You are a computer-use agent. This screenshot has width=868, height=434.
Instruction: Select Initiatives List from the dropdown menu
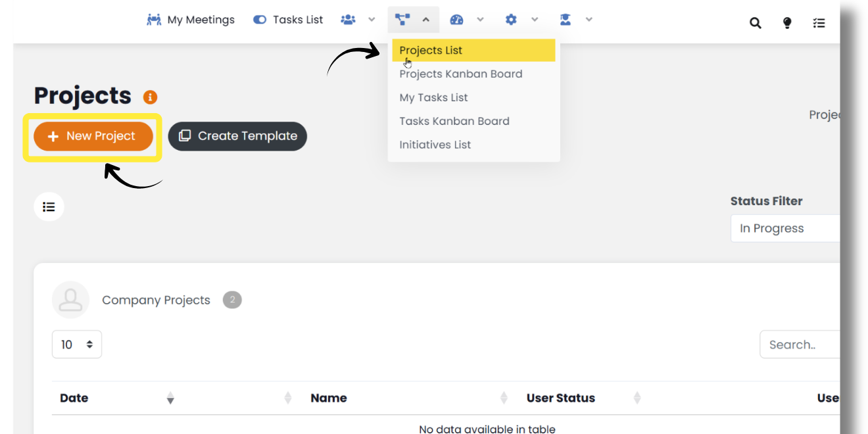[x=435, y=145]
